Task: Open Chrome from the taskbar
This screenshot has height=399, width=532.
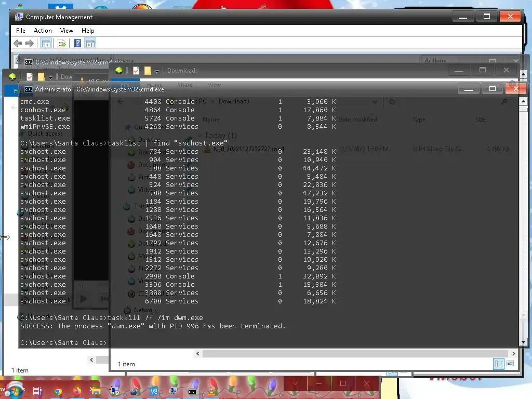Action: pos(58,392)
